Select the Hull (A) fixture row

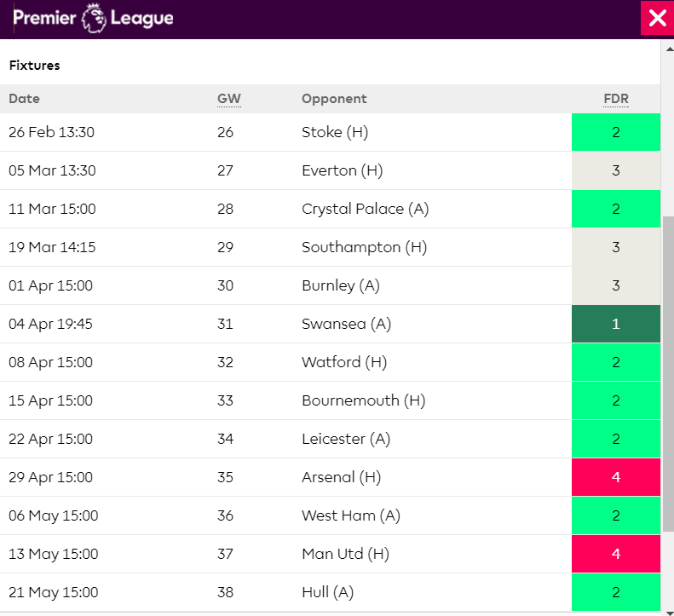point(327,592)
